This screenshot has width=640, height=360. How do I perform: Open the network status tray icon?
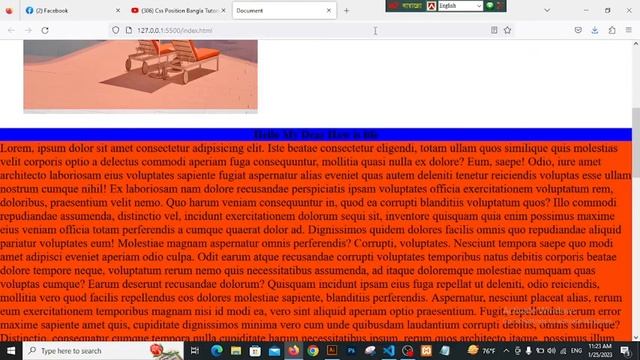563,351
